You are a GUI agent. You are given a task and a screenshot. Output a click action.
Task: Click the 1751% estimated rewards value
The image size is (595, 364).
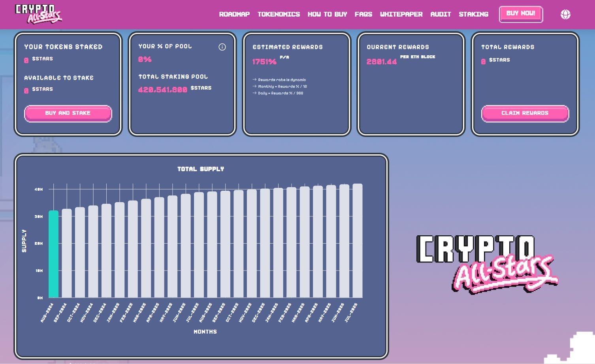(264, 62)
